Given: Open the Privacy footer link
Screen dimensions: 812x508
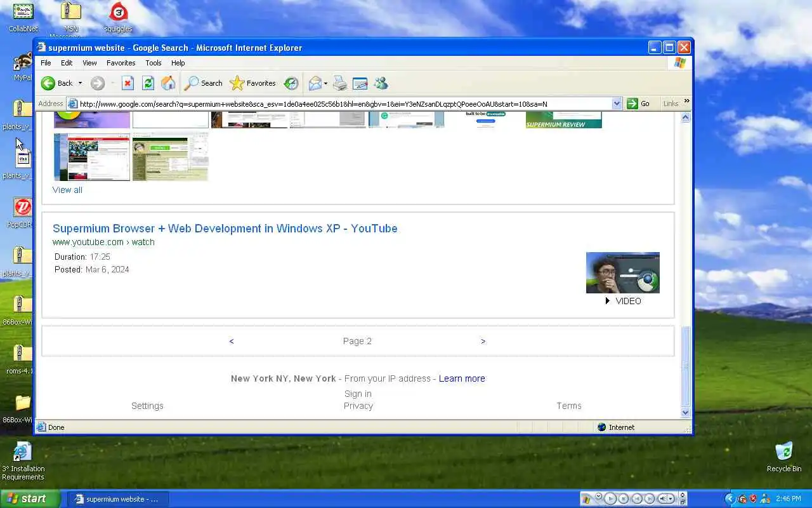Looking at the screenshot, I should click(x=358, y=406).
